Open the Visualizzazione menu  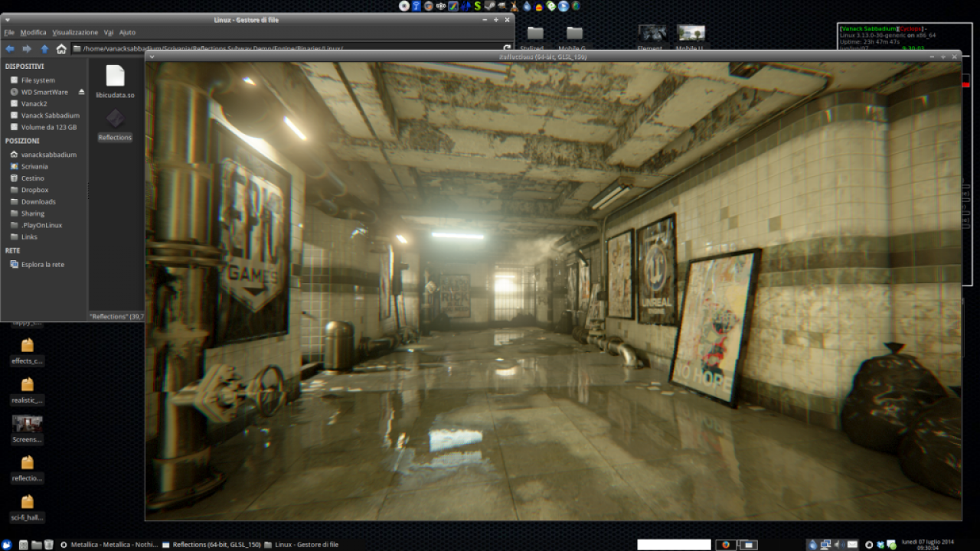pos(75,32)
